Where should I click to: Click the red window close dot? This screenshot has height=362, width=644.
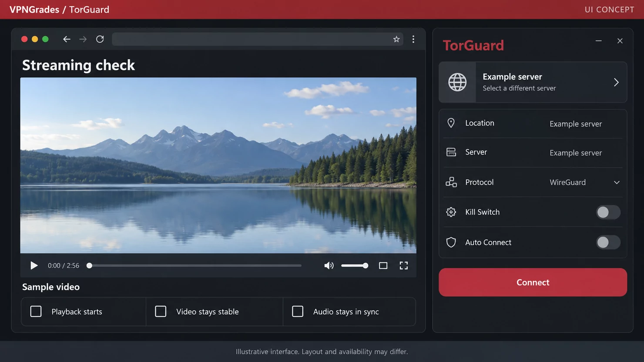[24, 39]
